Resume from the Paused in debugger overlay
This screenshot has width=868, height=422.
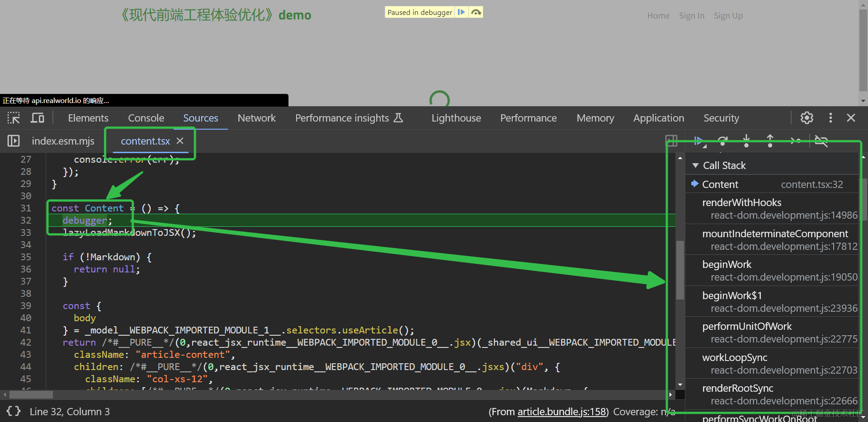coord(461,12)
